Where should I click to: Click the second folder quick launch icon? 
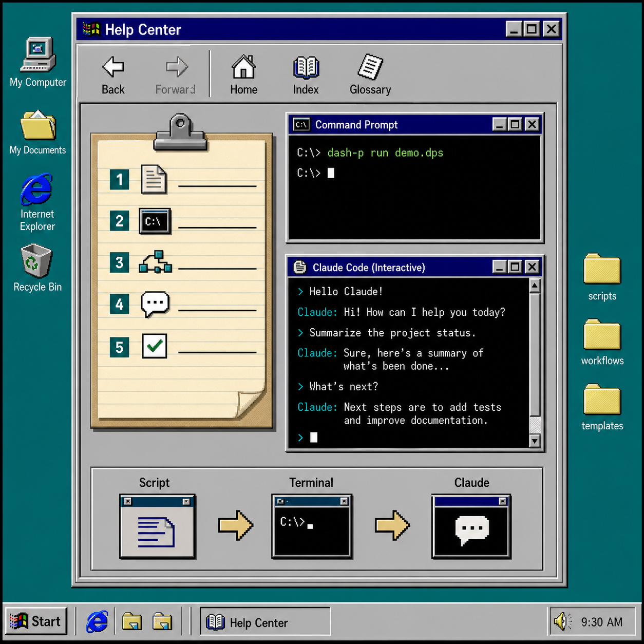pos(162,621)
